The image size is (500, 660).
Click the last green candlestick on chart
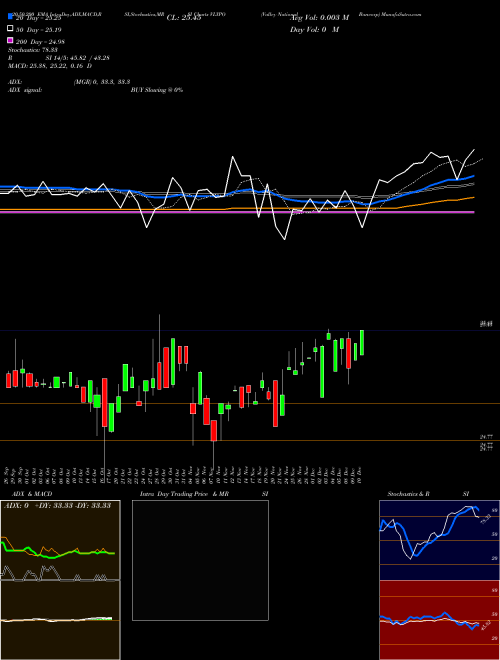(362, 343)
